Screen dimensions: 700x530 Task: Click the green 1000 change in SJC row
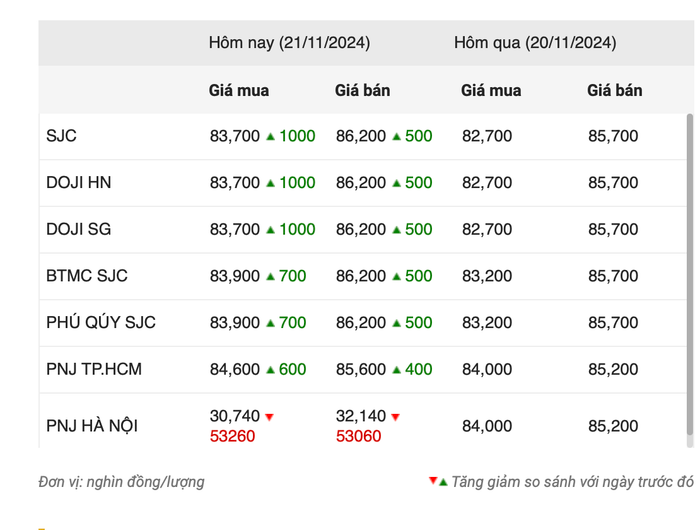point(297,136)
